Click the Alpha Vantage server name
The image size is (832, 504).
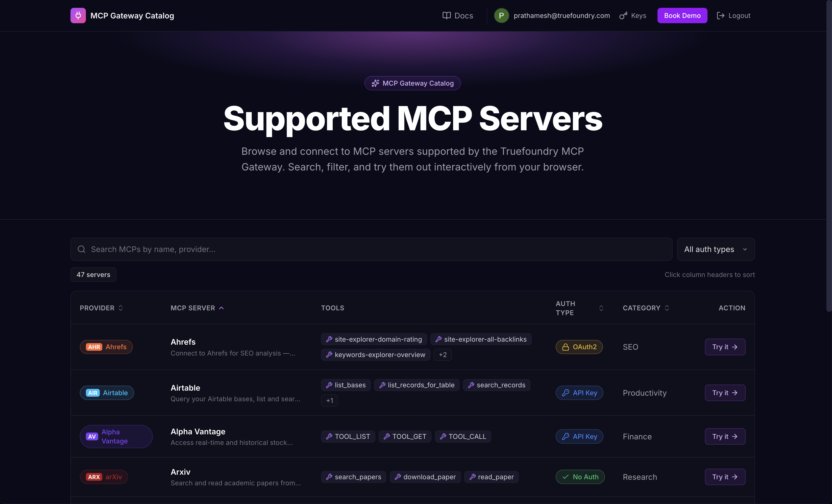198,432
